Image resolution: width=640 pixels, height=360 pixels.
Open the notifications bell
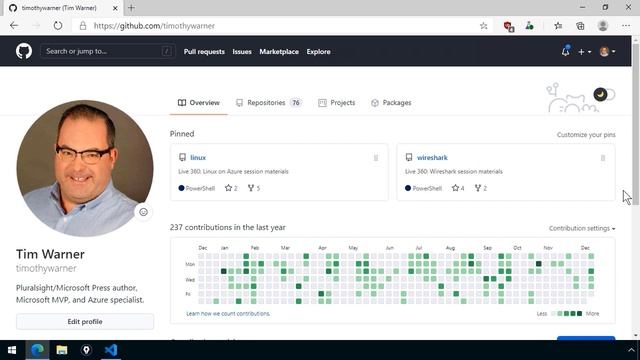[565, 51]
